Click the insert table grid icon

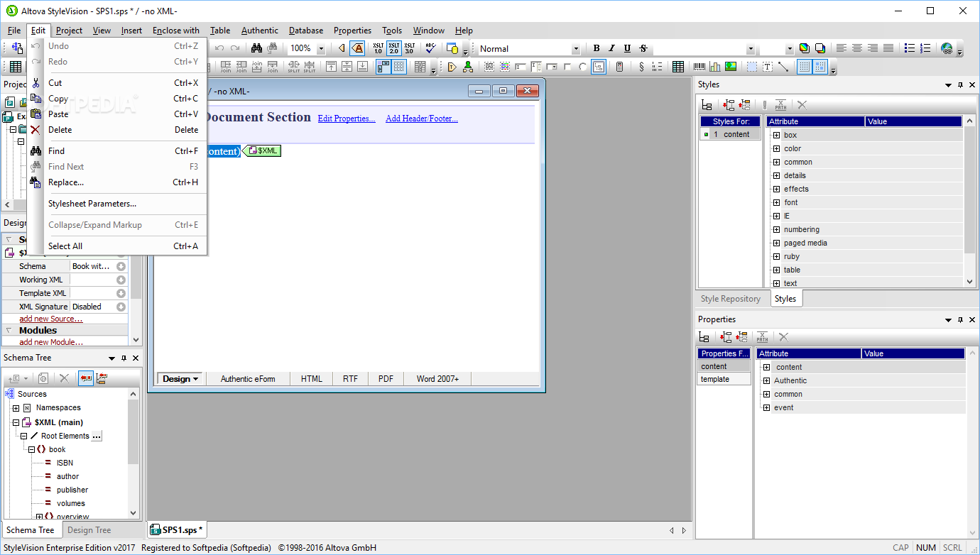678,67
